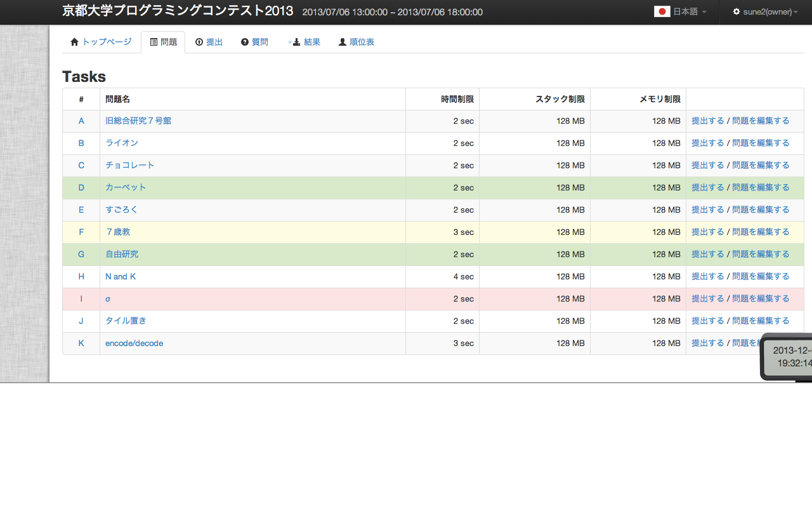Click 提出する in the σ row
The height and width of the screenshot is (508, 812).
[708, 298]
